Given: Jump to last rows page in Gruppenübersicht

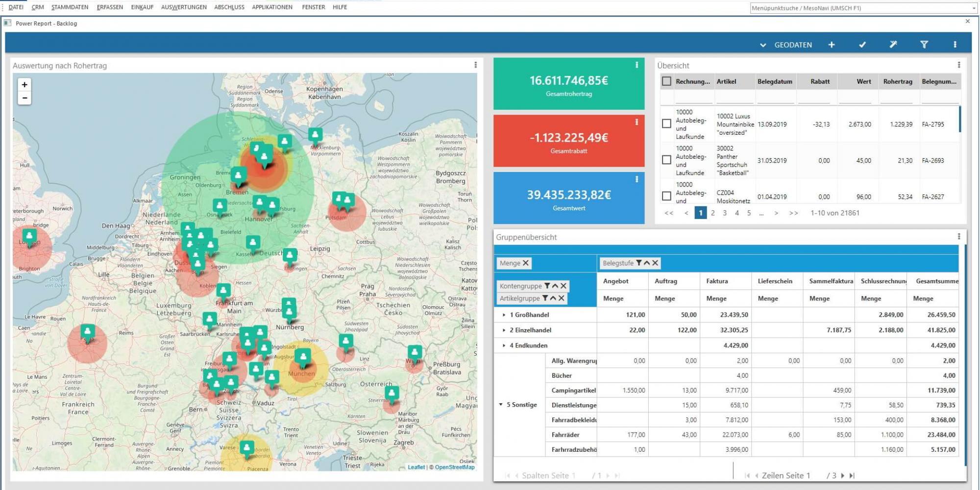Looking at the screenshot, I should [x=852, y=475].
